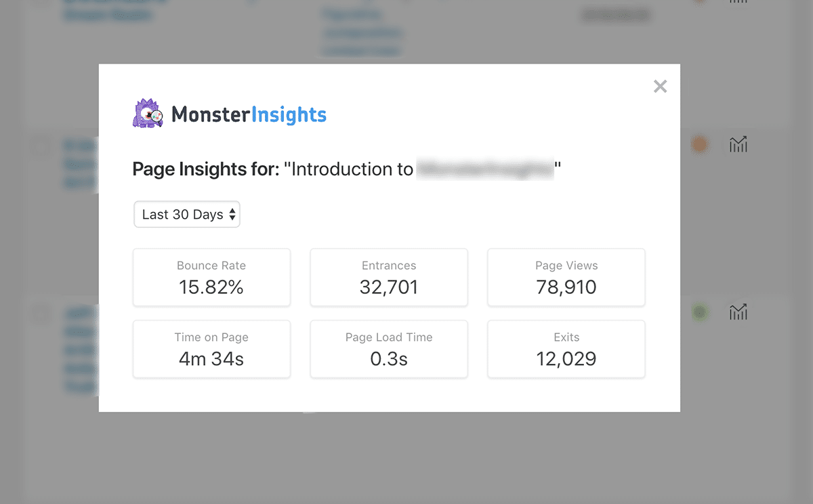Image resolution: width=813 pixels, height=504 pixels.
Task: Click the Bounce Rate metric card
Action: (211, 277)
